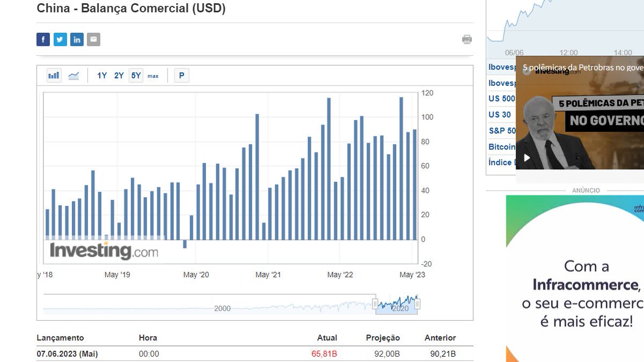The image size is (644, 362).
Task: Click the Infracommerce advertisement
Action: [575, 278]
